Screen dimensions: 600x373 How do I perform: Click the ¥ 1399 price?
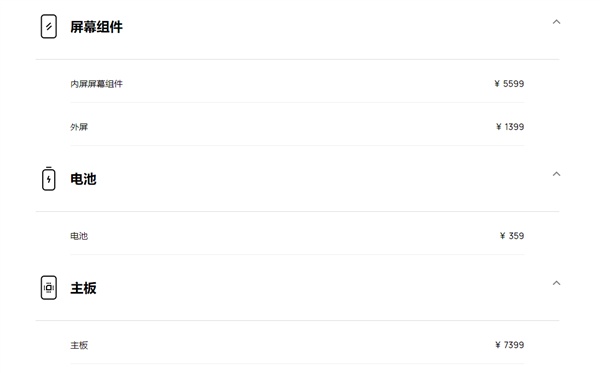(510, 127)
